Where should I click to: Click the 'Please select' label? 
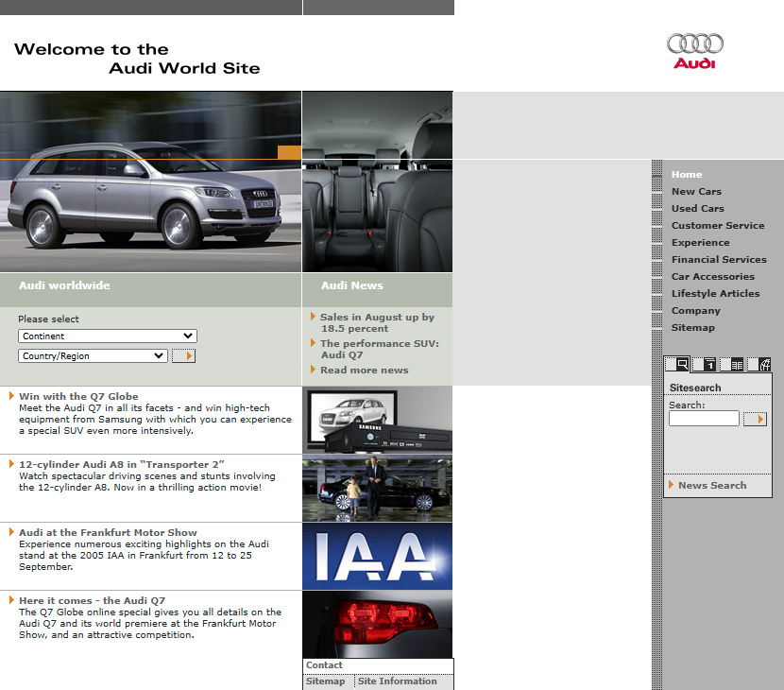tap(48, 319)
